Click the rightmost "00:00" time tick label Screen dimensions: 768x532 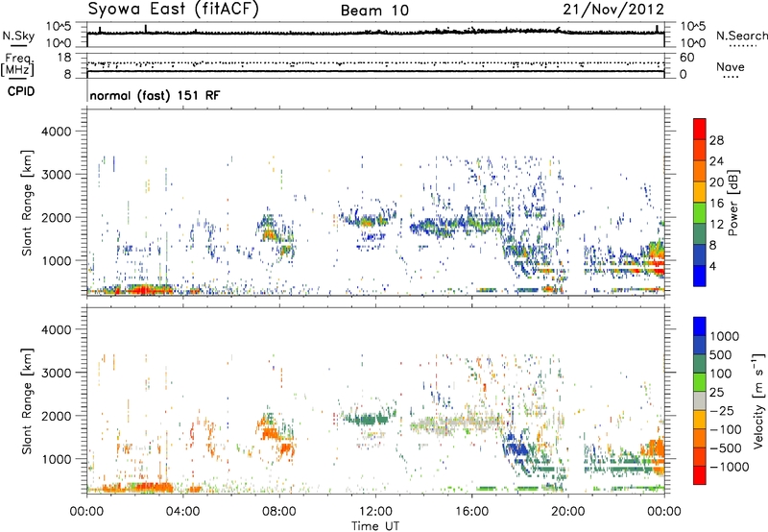point(663,512)
